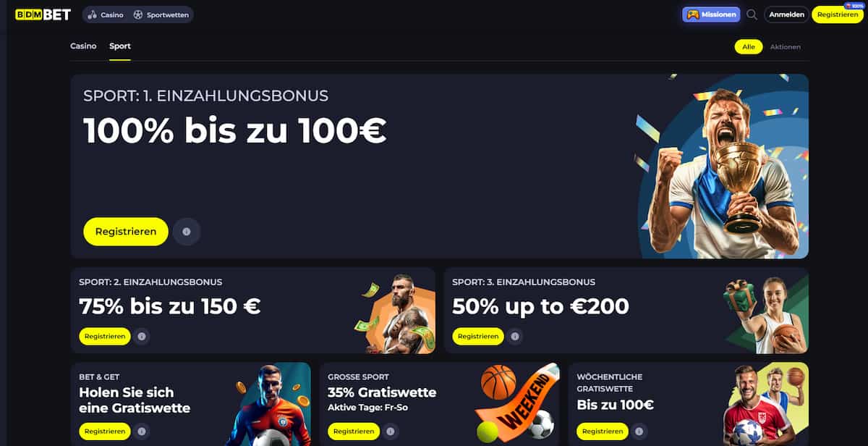This screenshot has width=868, height=446.
Task: Open the search magnifier icon
Action: click(x=752, y=14)
